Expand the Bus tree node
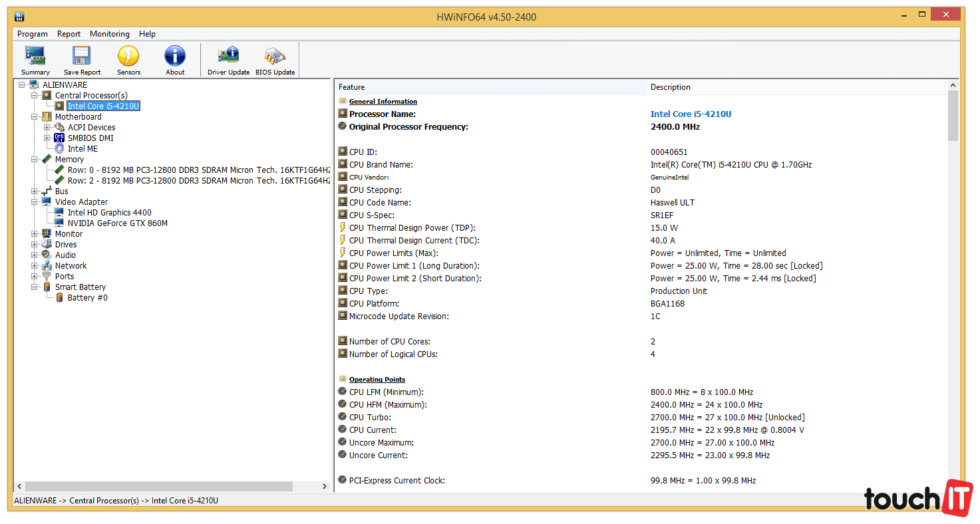The height and width of the screenshot is (524, 980). coord(35,192)
